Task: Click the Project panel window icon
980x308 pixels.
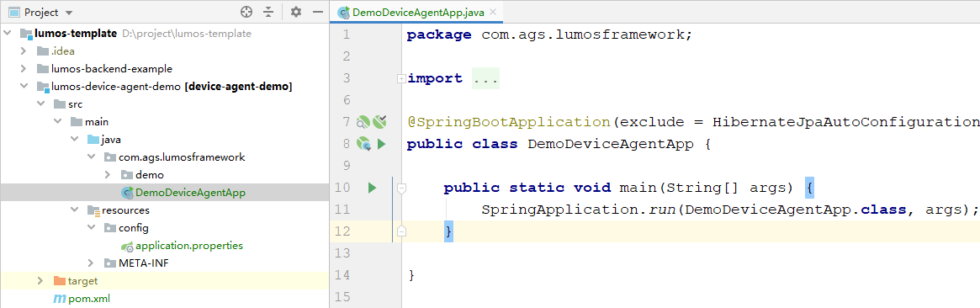Action: click(13, 12)
